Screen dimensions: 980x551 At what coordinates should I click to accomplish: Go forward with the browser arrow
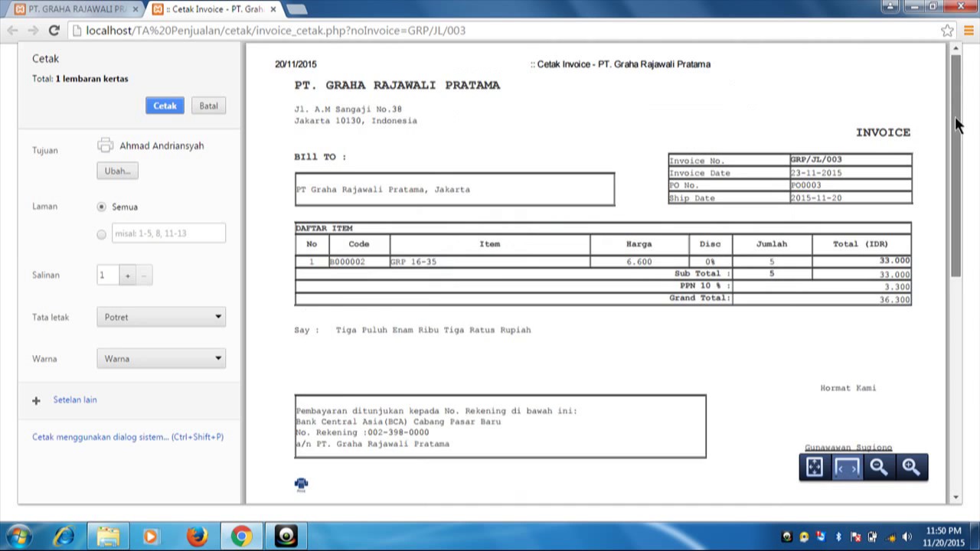point(33,31)
